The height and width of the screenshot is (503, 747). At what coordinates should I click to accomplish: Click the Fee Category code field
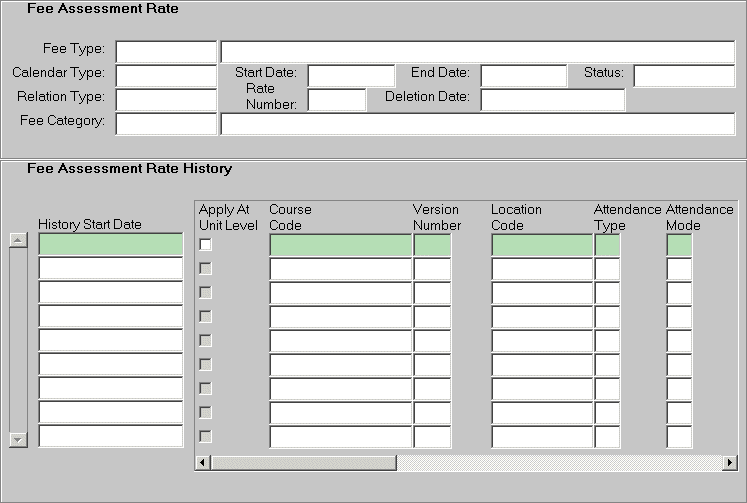point(166,124)
